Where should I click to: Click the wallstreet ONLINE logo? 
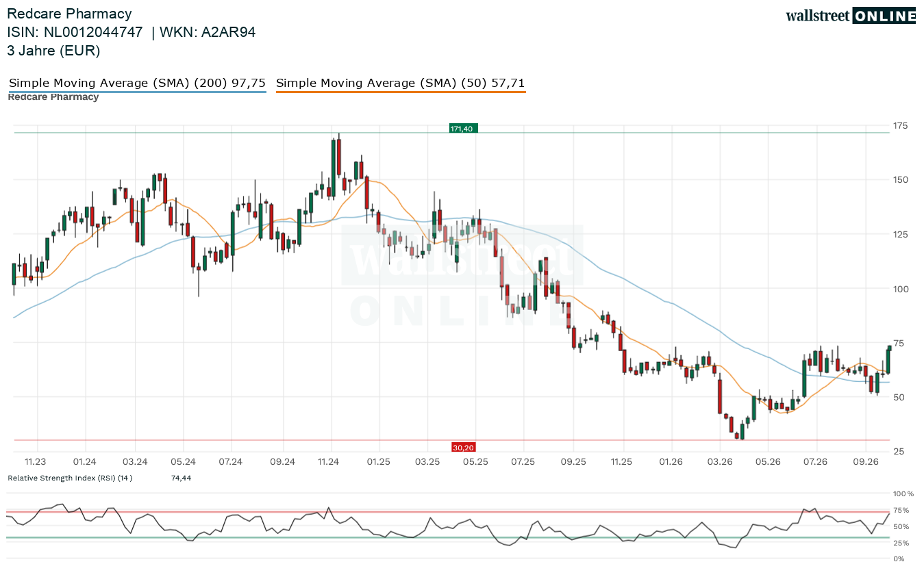pos(851,16)
